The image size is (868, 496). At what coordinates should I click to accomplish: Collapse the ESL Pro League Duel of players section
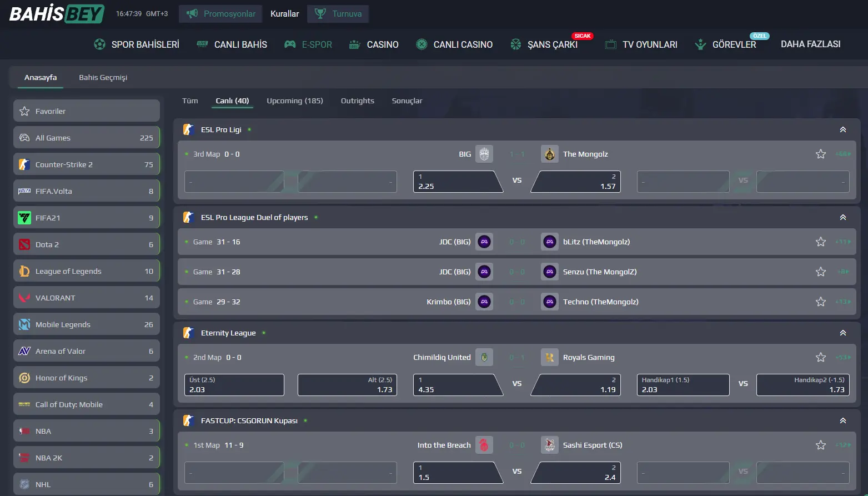pyautogui.click(x=843, y=217)
